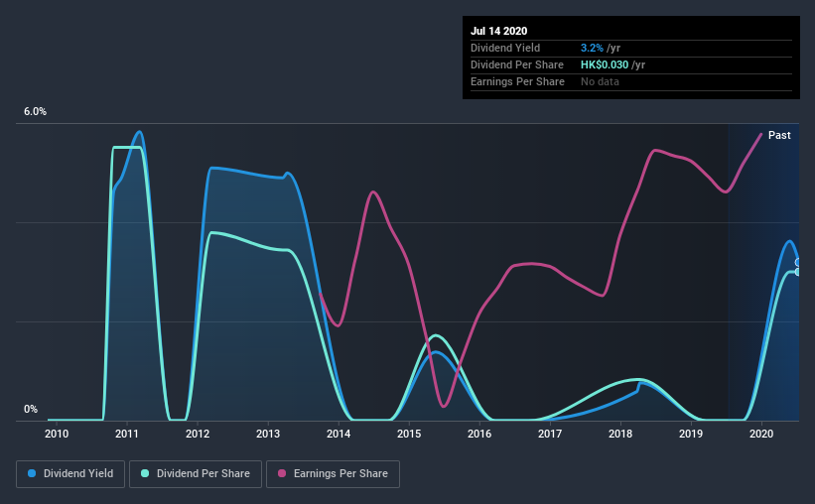
Task: Toggle the Earnings Per Share legend button
Action: pyautogui.click(x=333, y=474)
